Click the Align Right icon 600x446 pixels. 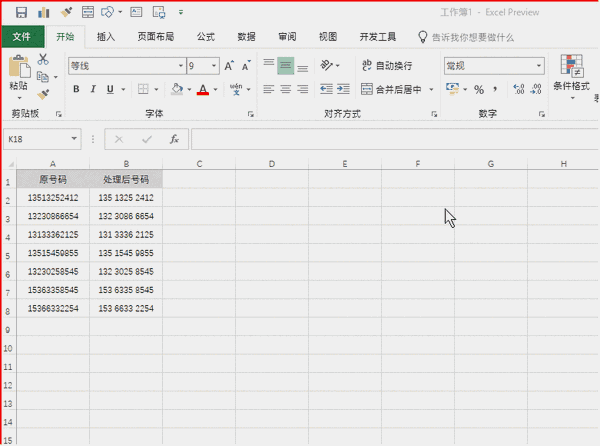302,90
